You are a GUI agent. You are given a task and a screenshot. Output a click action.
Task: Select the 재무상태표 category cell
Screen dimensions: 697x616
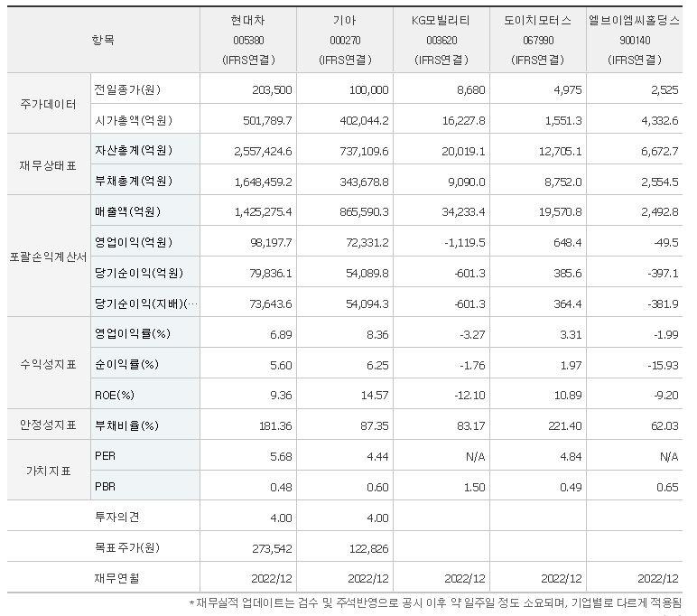[49, 165]
